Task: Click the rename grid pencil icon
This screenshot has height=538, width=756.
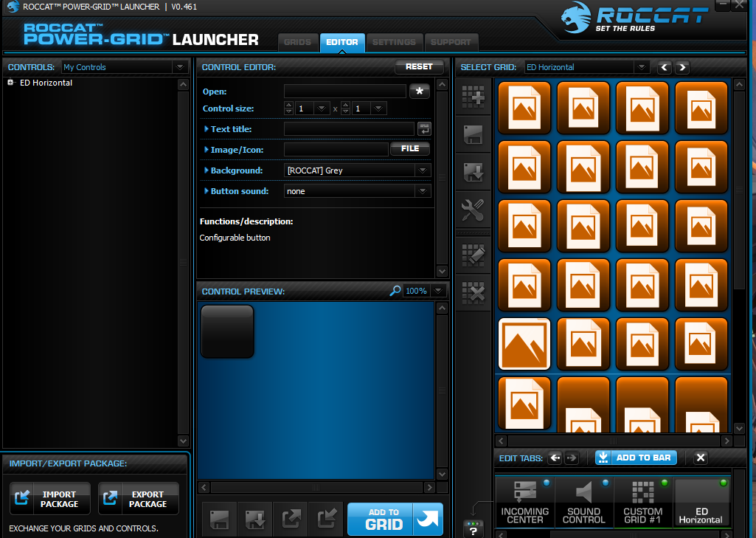Action: tap(473, 255)
